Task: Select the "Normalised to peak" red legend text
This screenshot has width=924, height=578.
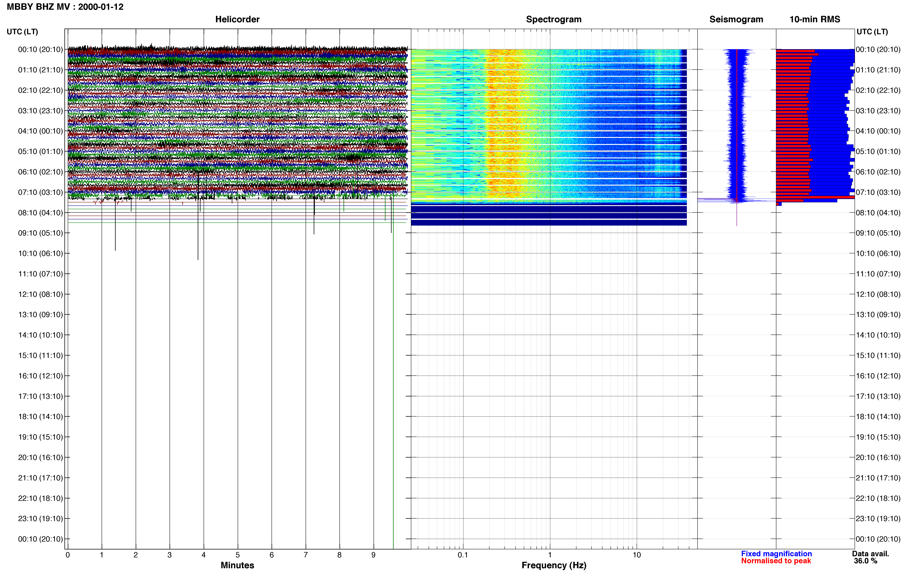Action: point(776,561)
